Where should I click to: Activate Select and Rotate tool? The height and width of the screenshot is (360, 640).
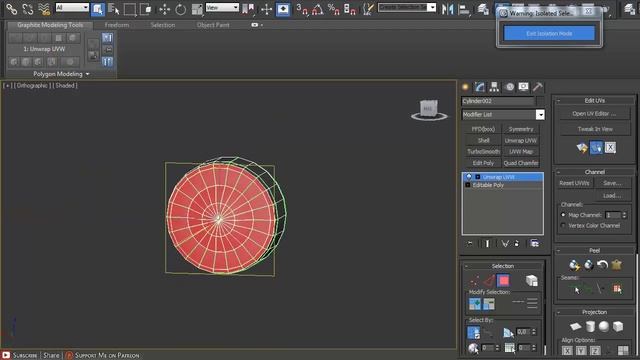point(180,9)
